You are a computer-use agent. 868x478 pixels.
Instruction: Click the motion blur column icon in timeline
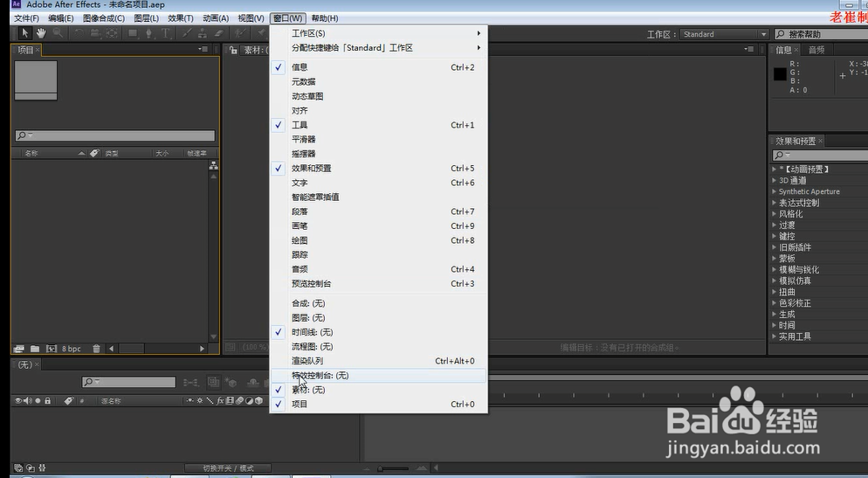click(x=239, y=400)
